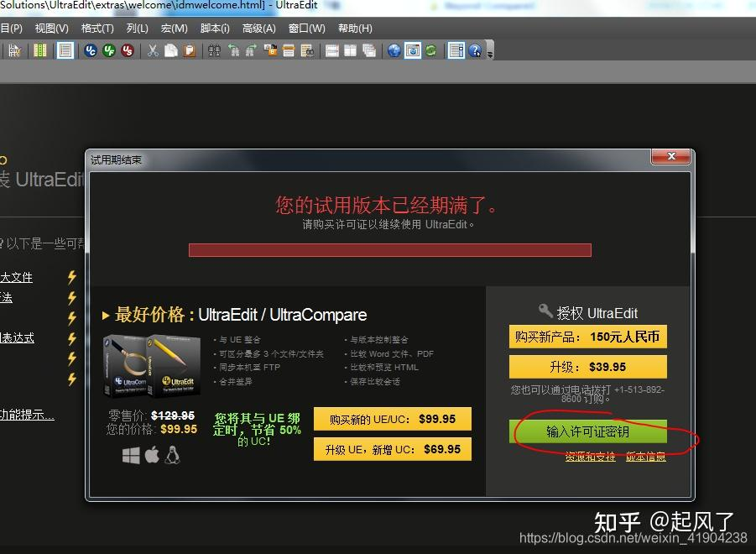
Task: Click the Apple logo under the price
Action: coord(152,455)
